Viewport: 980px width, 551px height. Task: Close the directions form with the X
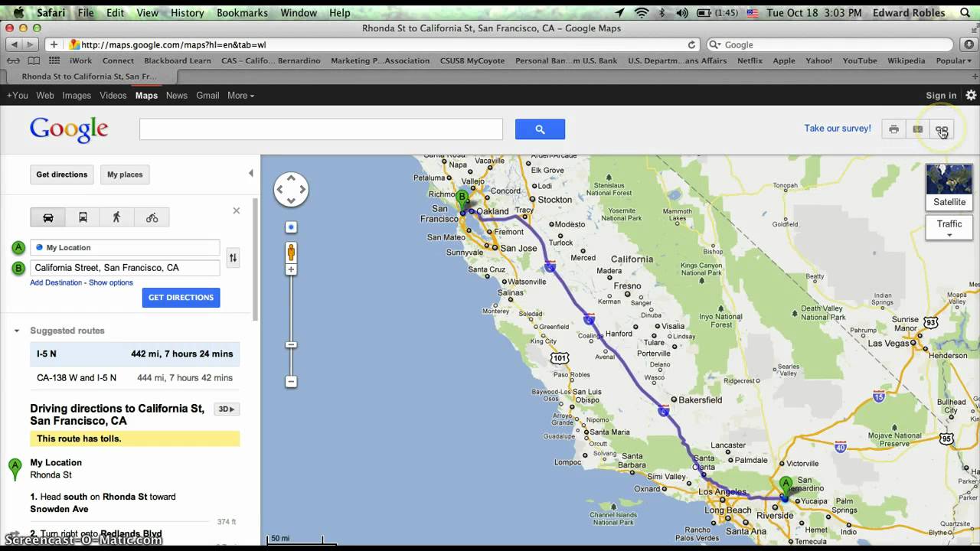[237, 210]
